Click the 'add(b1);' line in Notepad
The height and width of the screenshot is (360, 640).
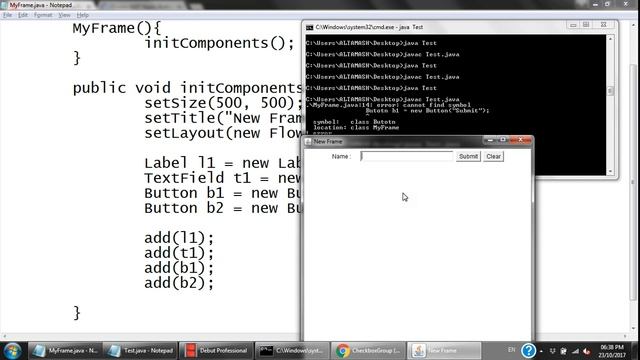(x=179, y=268)
